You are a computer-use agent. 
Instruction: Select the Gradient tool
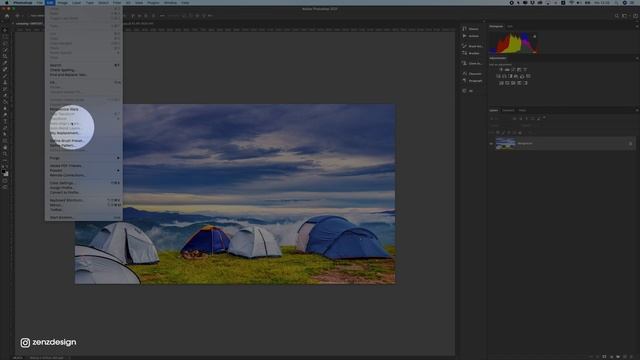tap(5, 102)
